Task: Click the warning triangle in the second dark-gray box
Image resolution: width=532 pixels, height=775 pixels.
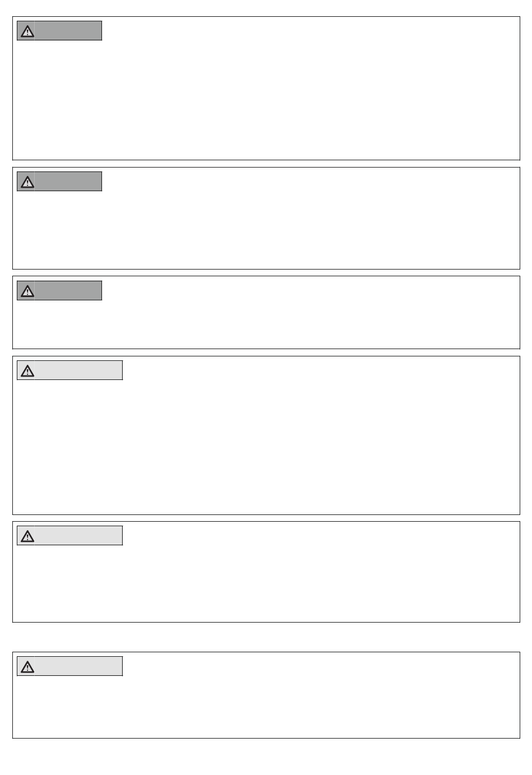Action: click(27, 182)
